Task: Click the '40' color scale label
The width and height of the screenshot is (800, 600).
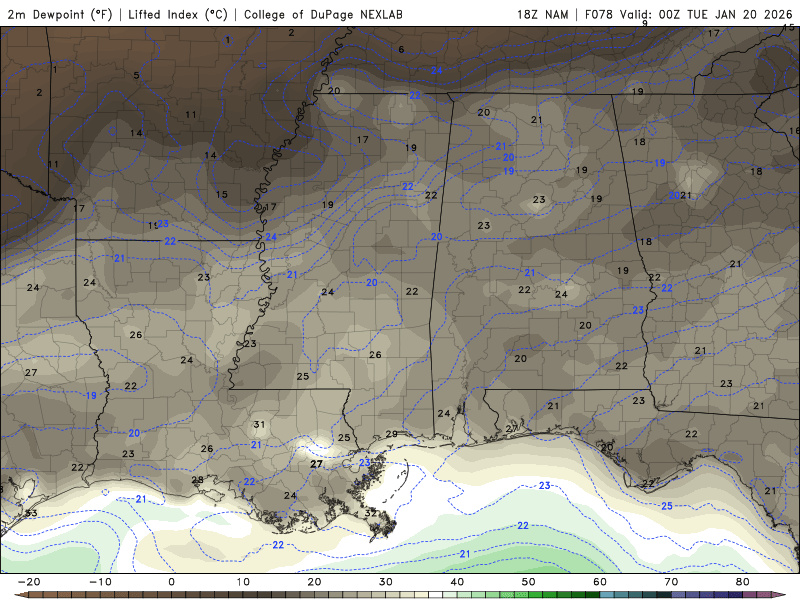Action: pyautogui.click(x=457, y=582)
